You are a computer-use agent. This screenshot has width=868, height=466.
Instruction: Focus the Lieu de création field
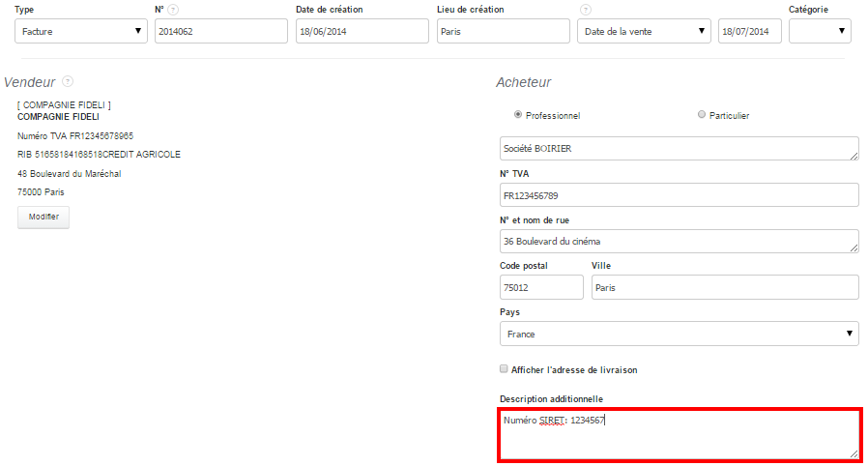coord(504,31)
